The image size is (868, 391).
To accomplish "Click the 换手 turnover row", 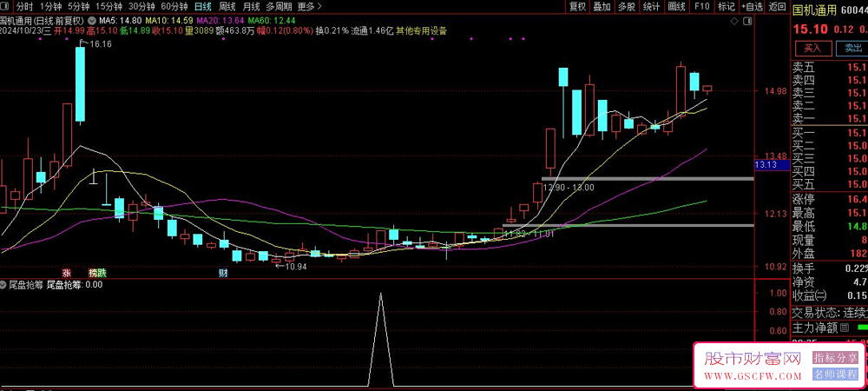I will (830, 268).
